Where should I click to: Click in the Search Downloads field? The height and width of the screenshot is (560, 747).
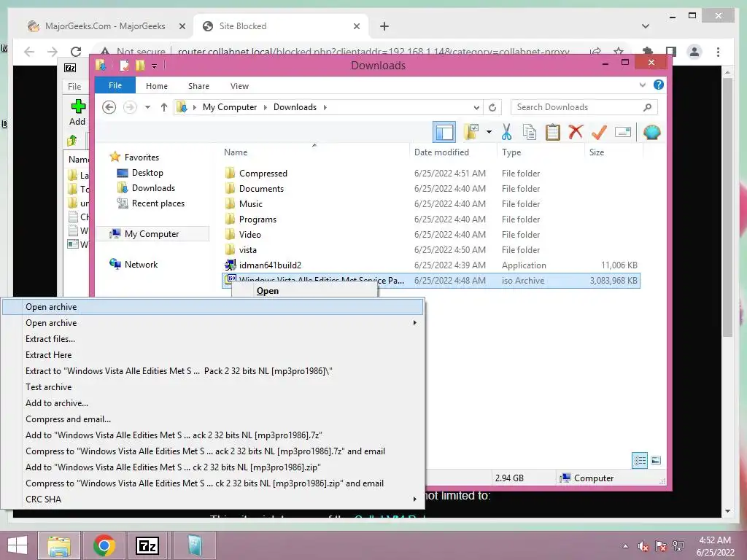[584, 107]
